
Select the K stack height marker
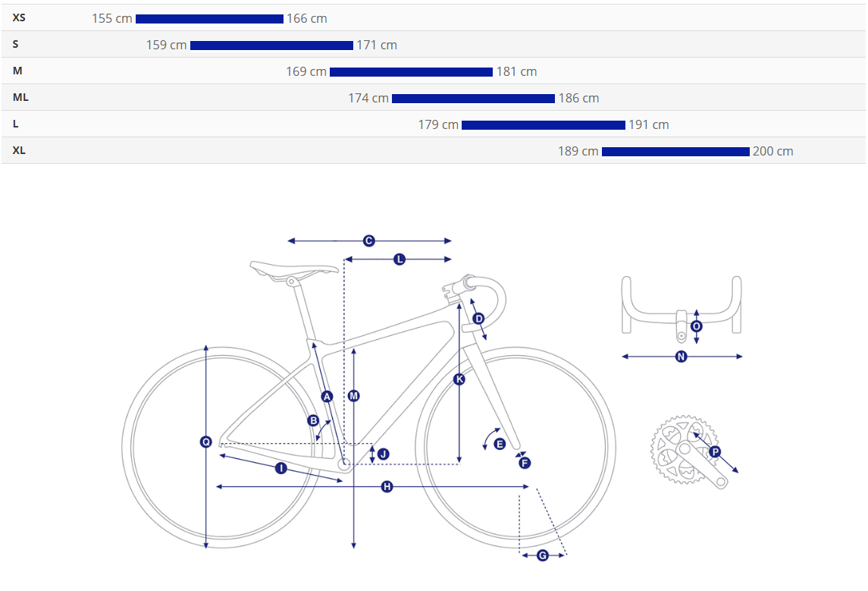pyautogui.click(x=459, y=379)
